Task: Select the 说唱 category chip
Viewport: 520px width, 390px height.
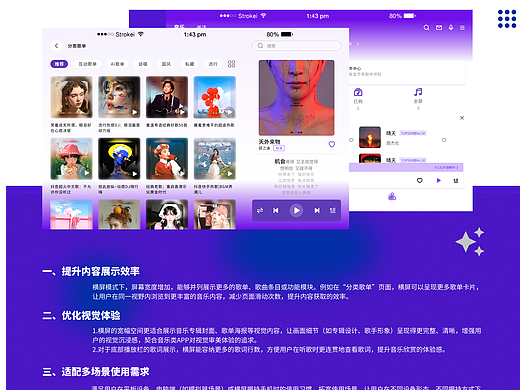Action: [143, 64]
